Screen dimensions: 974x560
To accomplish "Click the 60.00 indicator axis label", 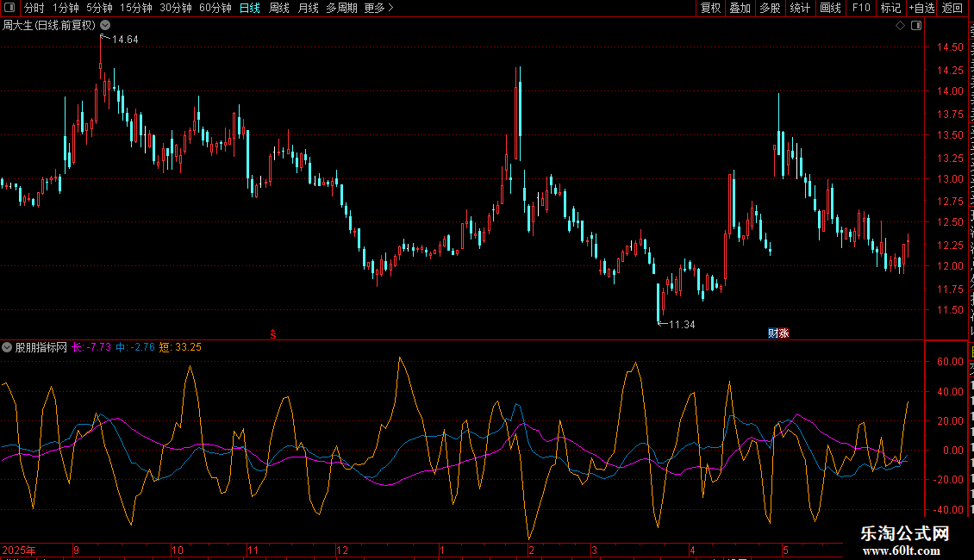I will coord(951,362).
